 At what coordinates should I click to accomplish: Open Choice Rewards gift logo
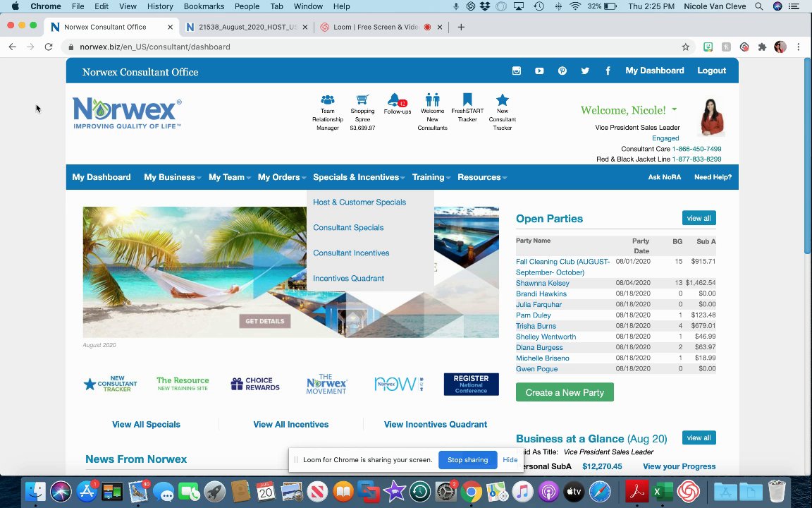[255, 384]
